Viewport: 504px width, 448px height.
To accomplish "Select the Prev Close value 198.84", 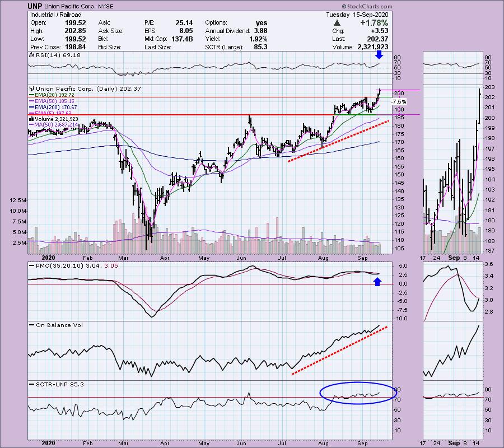I will tap(75, 47).
